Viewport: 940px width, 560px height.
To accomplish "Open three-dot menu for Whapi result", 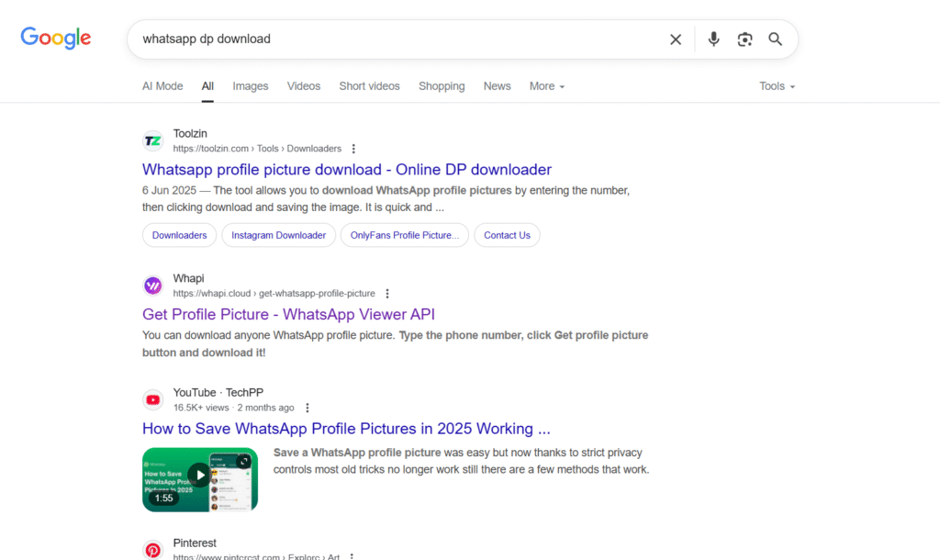I will (387, 293).
